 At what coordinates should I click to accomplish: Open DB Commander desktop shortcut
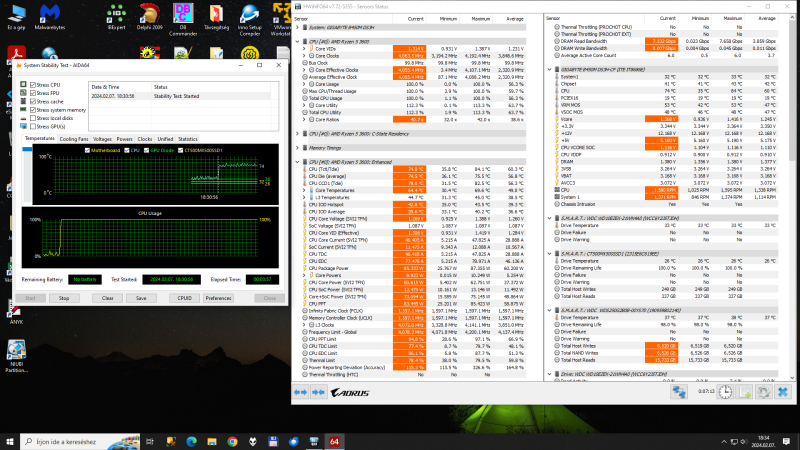183,19
